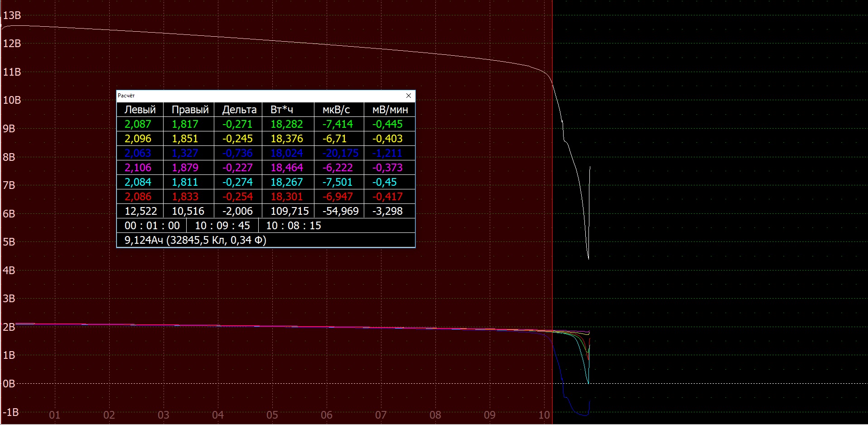The width and height of the screenshot is (868, 425).
Task: Click the 0В voltage axis label
Action: pyautogui.click(x=9, y=384)
